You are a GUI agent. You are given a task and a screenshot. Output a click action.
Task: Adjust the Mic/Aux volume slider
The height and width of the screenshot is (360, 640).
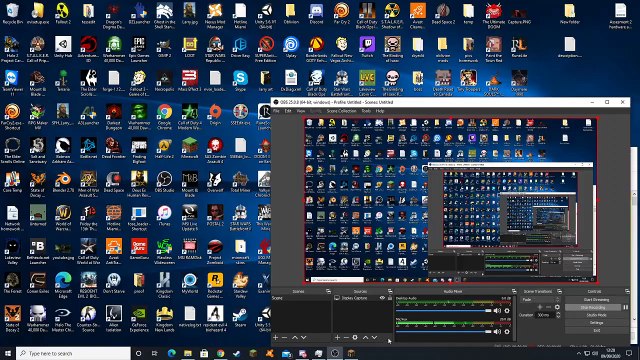pyautogui.click(x=444, y=332)
